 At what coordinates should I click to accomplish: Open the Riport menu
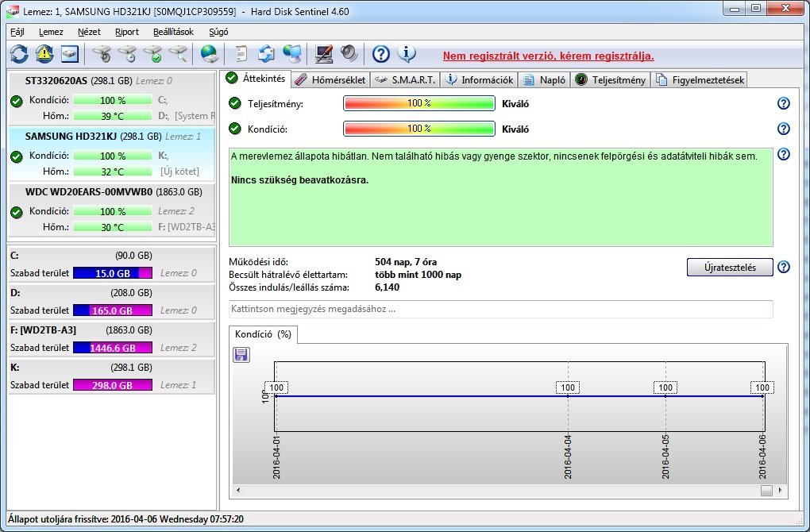126,32
